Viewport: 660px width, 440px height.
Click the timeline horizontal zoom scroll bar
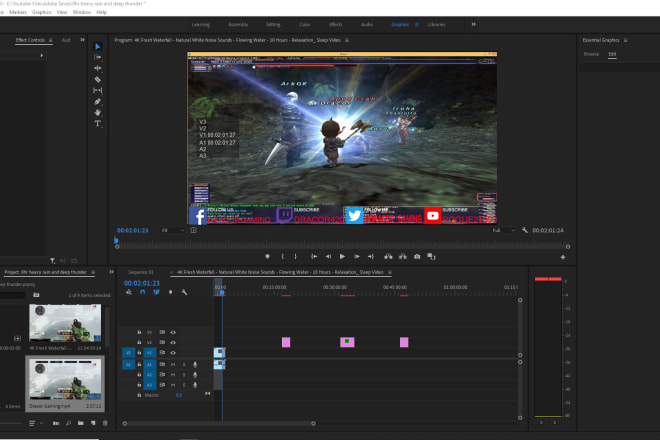tap(219, 424)
